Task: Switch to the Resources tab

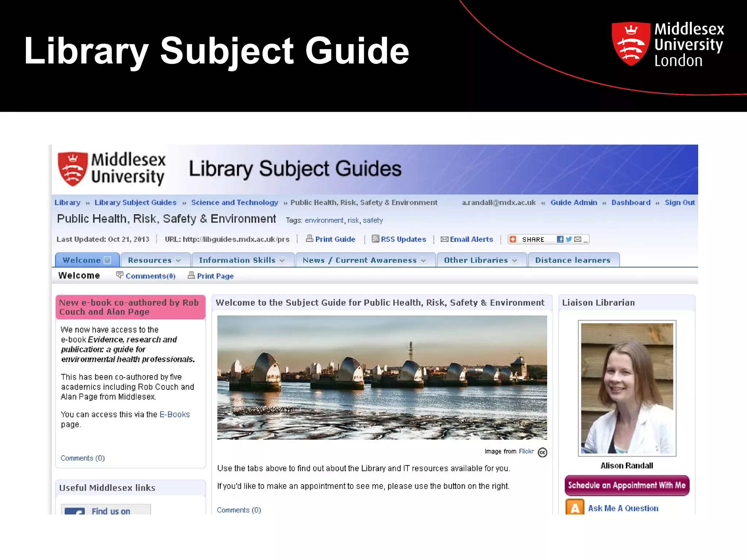Action: (x=156, y=260)
